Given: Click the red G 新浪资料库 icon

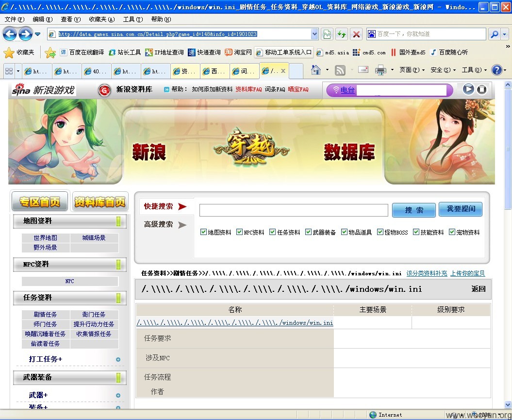Looking at the screenshot, I should tap(104, 90).
